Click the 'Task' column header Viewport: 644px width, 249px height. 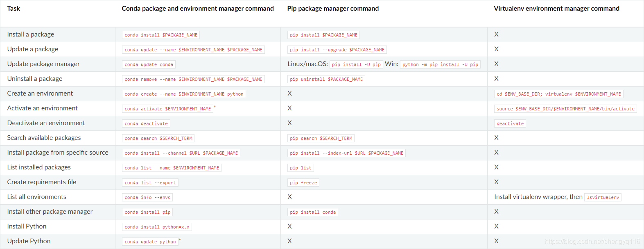pyautogui.click(x=14, y=9)
